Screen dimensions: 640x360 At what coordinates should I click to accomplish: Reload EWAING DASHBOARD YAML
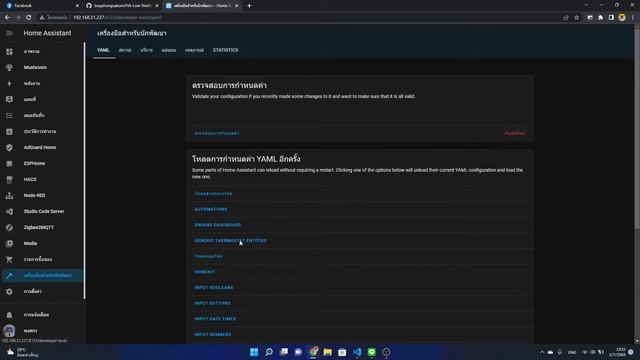point(218,225)
